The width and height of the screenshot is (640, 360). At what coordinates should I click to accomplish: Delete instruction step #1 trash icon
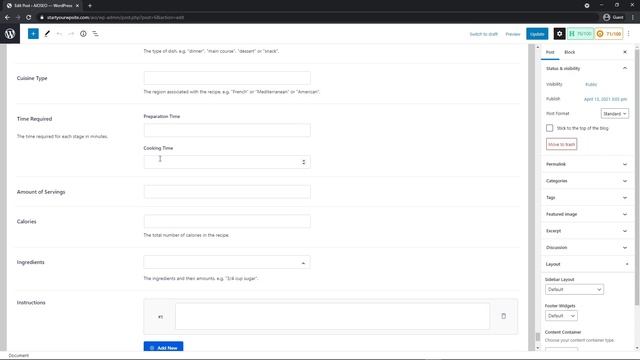503,316
